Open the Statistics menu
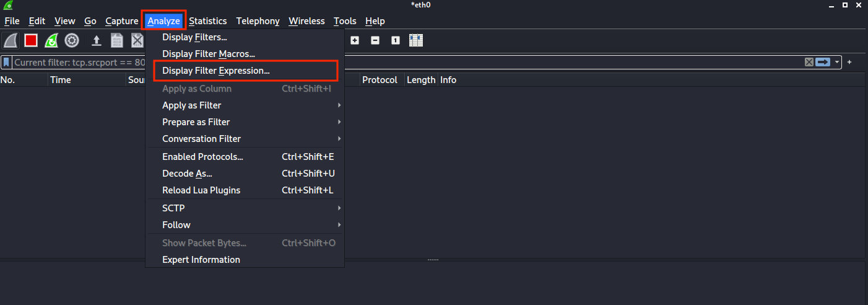Viewport: 868px width, 305px height. pos(208,21)
